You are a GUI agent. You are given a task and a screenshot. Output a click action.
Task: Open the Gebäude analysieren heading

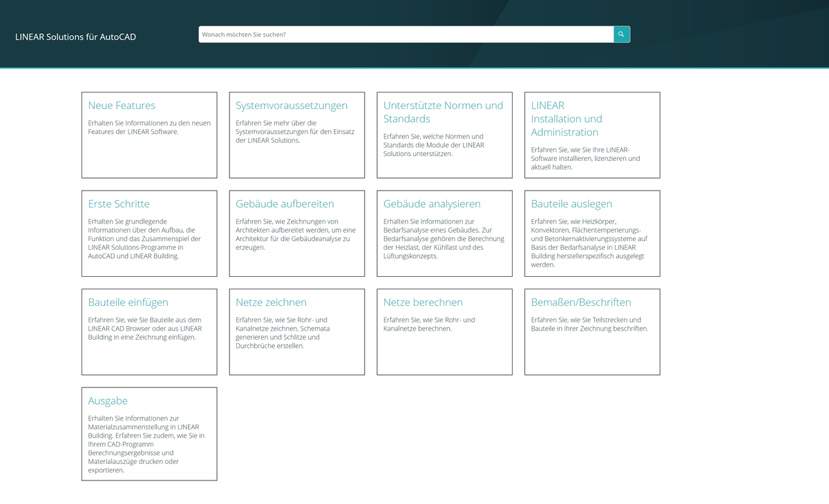(432, 204)
